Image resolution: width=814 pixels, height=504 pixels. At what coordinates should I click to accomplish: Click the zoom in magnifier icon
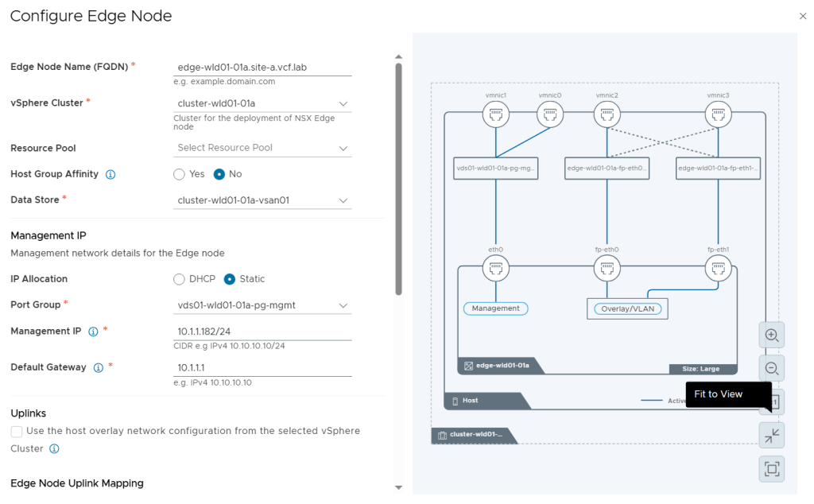click(771, 335)
